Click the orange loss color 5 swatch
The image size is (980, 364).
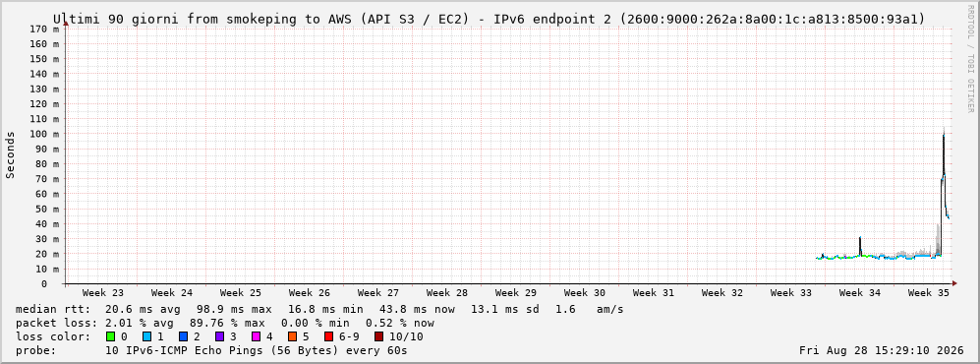coord(293,336)
